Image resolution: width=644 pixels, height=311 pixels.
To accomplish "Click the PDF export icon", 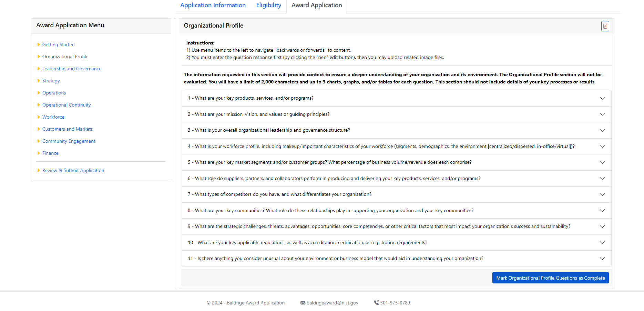I will pyautogui.click(x=605, y=26).
